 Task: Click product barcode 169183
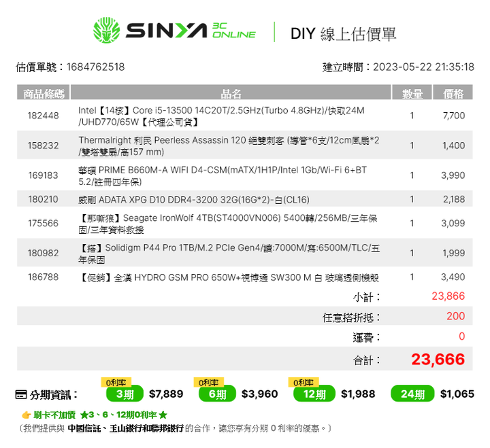[x=43, y=175]
